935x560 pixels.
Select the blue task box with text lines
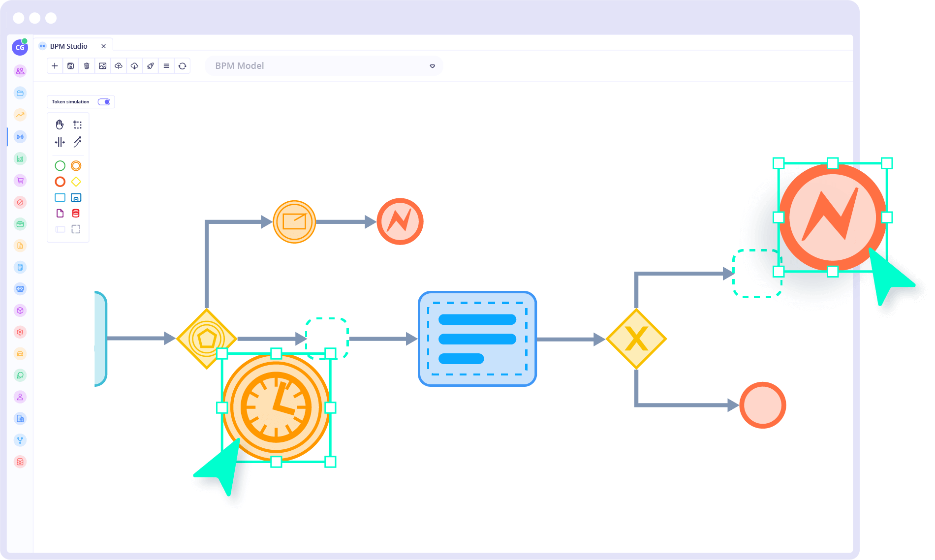(x=477, y=339)
